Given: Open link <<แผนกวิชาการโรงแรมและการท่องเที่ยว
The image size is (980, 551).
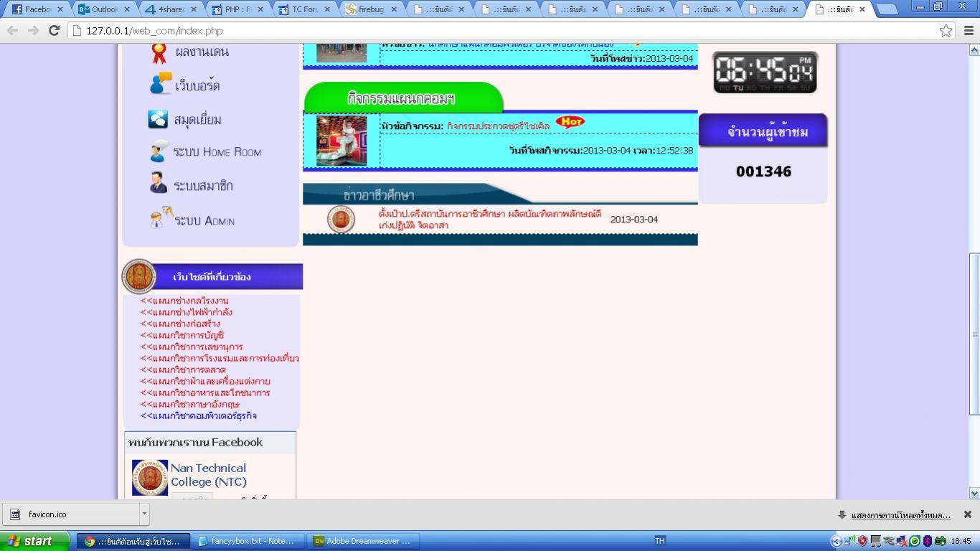Looking at the screenshot, I should (x=220, y=358).
